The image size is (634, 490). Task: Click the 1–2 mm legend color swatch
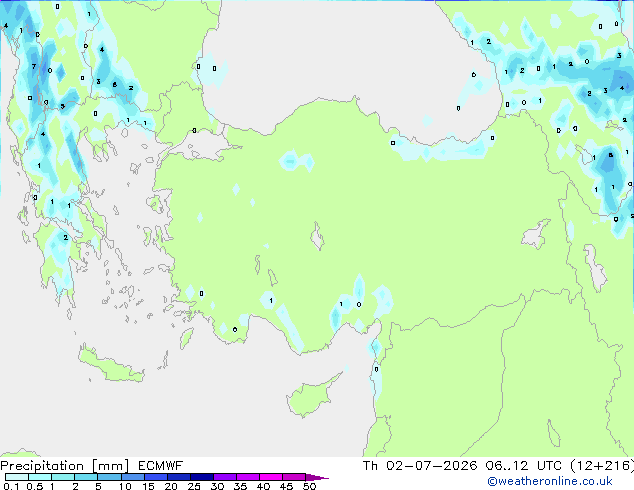(x=63, y=477)
